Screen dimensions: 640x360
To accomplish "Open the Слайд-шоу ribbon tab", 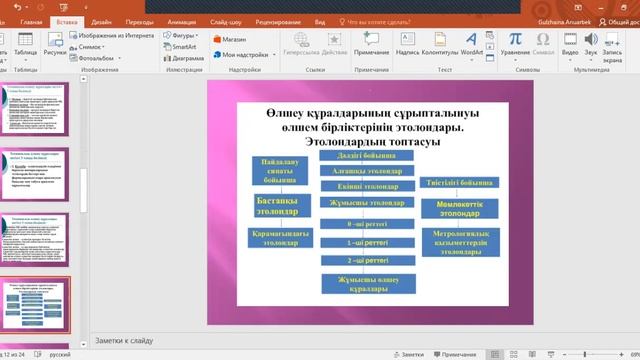I will click(226, 22).
